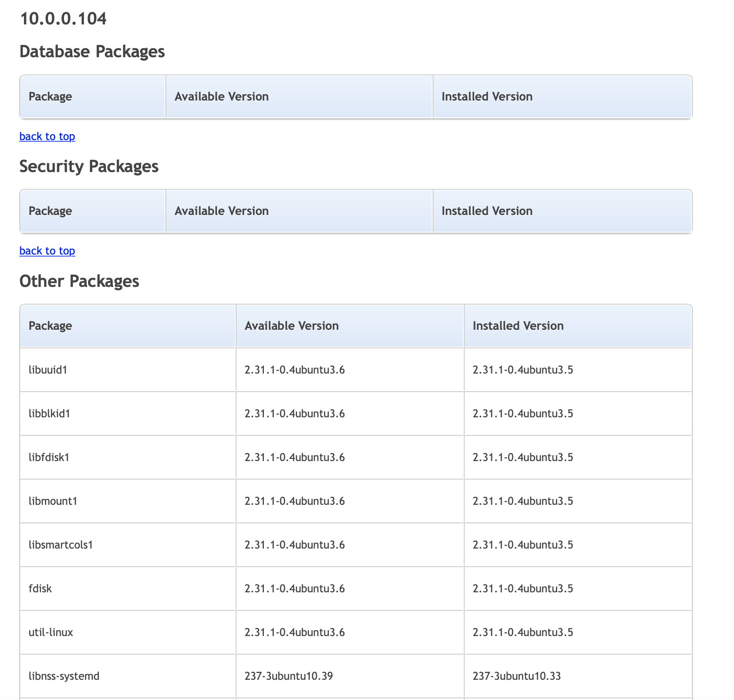Click available version of libblkid1
The height and width of the screenshot is (700, 734).
tap(350, 414)
